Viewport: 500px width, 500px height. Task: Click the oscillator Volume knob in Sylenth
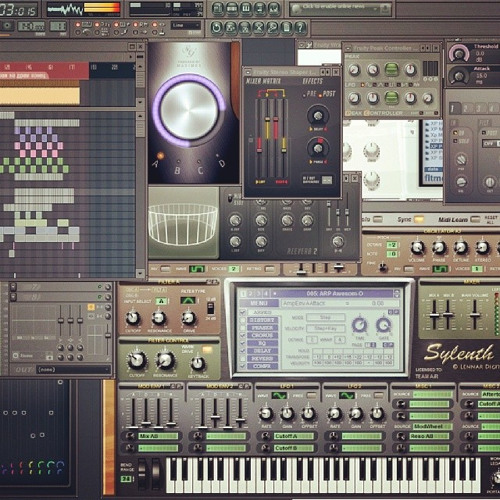click(417, 248)
